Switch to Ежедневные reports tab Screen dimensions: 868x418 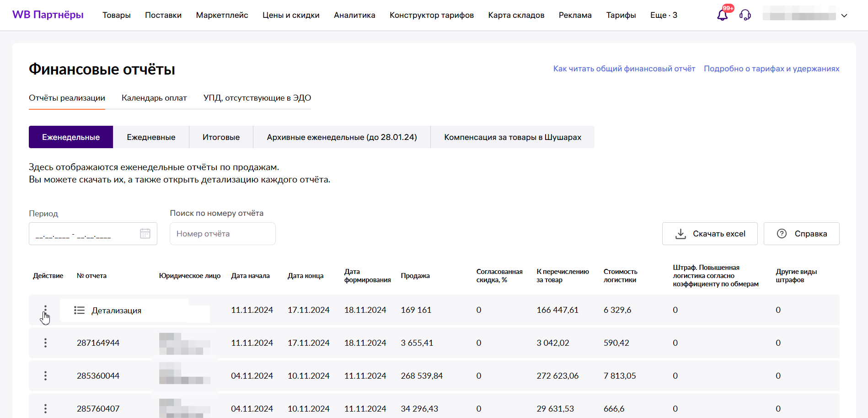(151, 137)
